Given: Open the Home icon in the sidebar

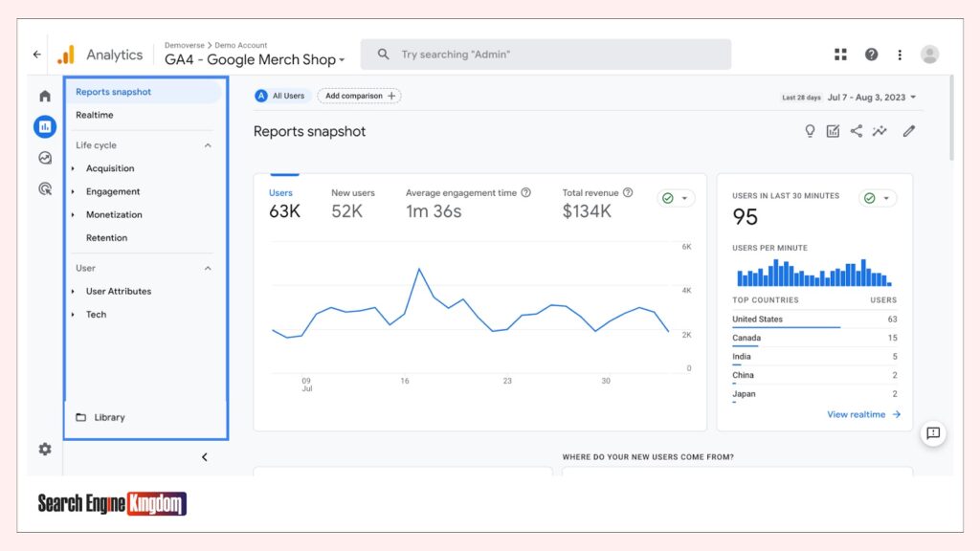Looking at the screenshot, I should [x=45, y=96].
